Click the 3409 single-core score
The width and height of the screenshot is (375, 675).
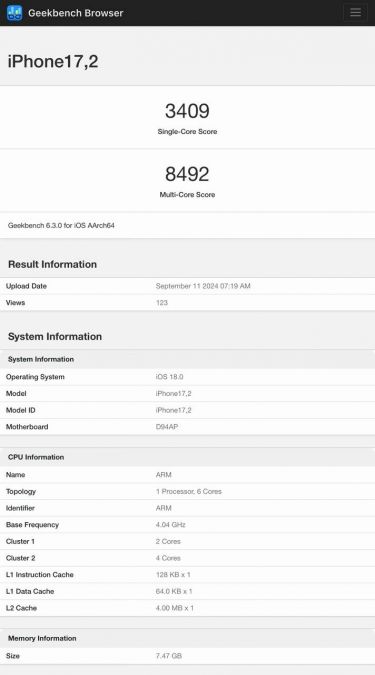tap(187, 111)
